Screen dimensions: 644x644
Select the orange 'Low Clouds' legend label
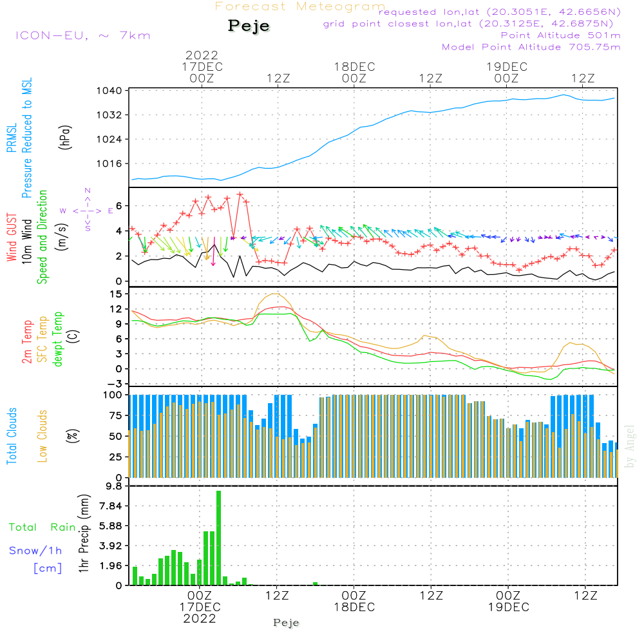[x=43, y=436]
